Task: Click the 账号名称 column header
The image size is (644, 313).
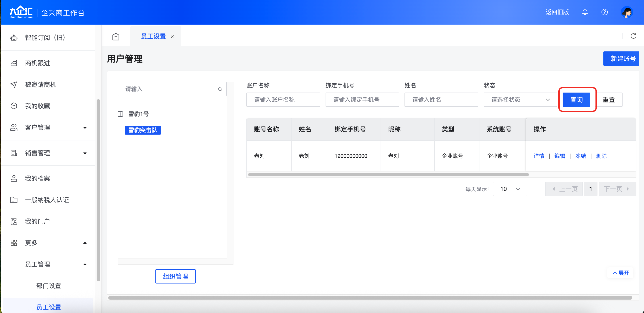Action: 266,129
